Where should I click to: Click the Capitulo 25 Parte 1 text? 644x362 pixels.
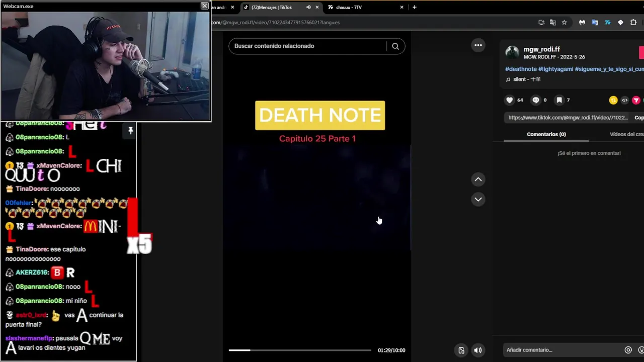pos(317,139)
